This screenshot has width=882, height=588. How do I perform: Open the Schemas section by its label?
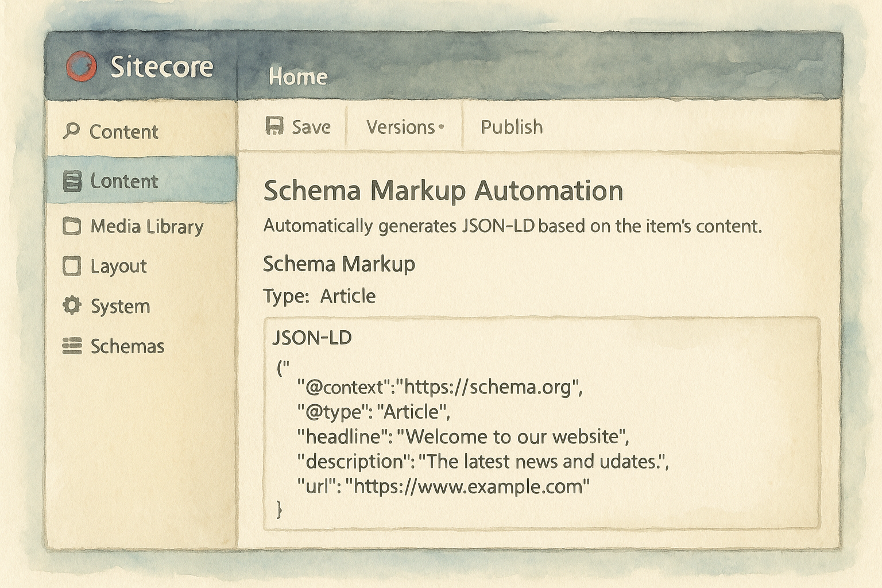pos(127,346)
